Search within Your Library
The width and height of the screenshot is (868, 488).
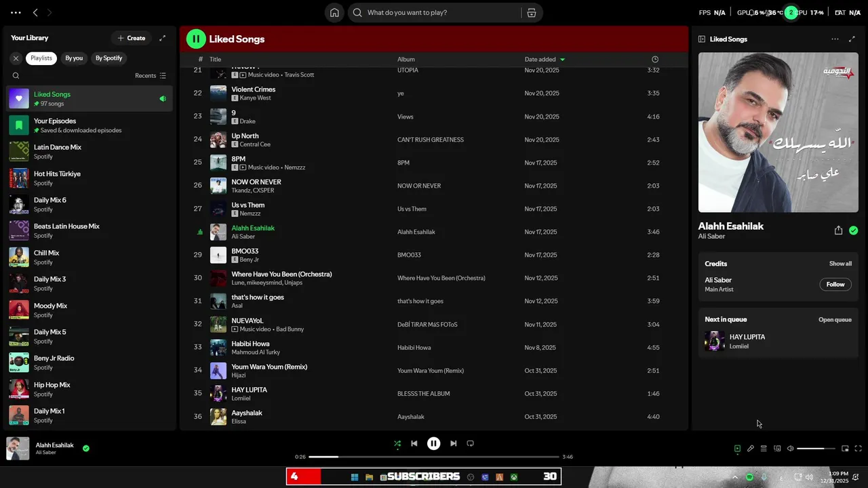pos(16,76)
